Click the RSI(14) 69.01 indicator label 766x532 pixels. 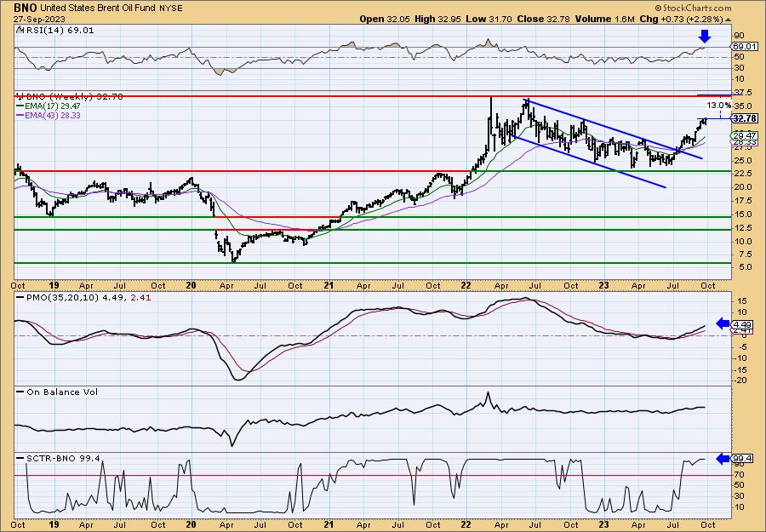(x=59, y=31)
